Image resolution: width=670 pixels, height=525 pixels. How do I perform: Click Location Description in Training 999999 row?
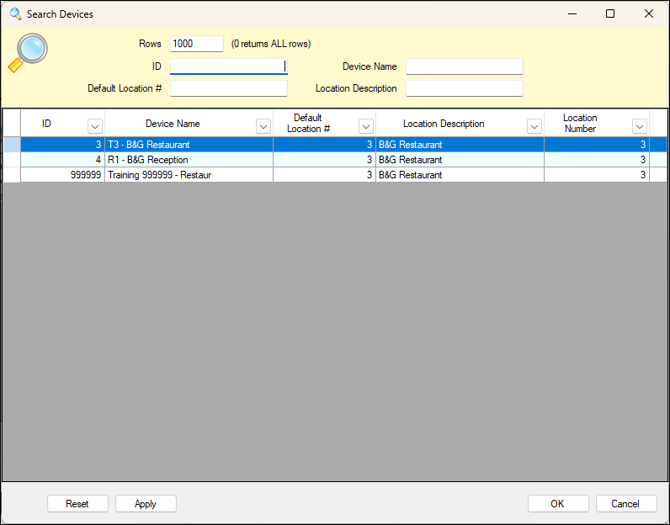coord(460,175)
